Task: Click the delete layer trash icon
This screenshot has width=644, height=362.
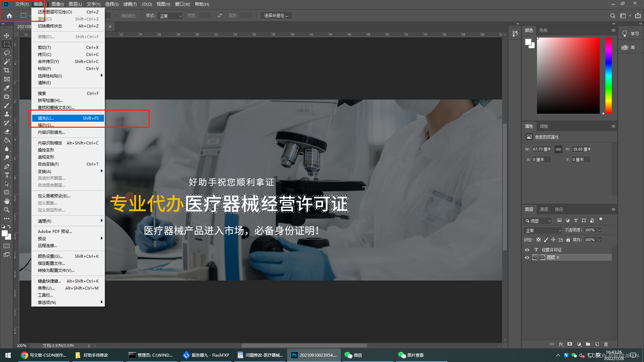Action: (x=606, y=344)
